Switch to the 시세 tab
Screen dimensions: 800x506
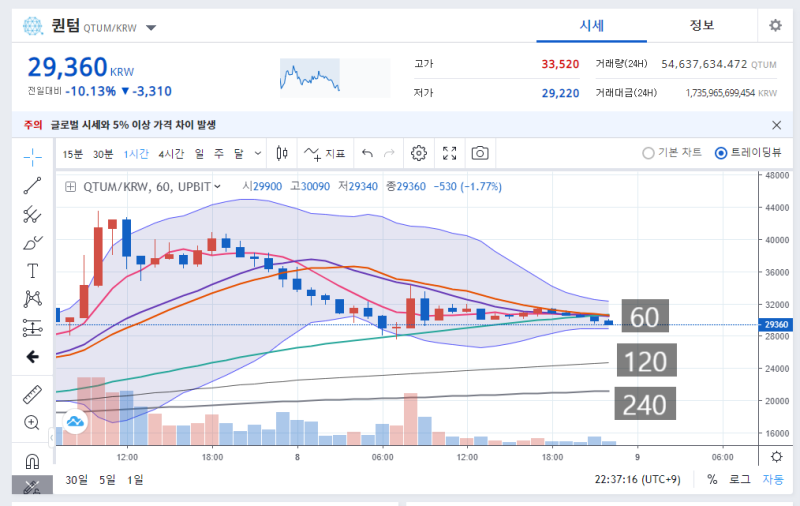591,26
